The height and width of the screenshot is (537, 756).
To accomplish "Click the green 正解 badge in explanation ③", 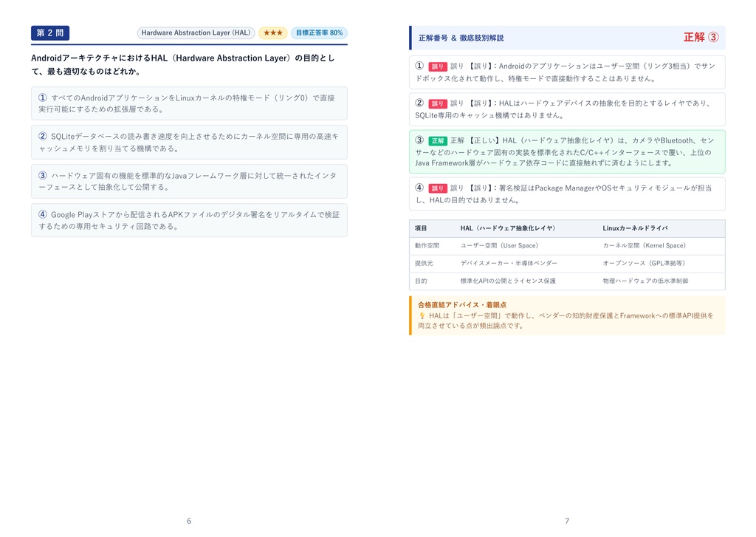I will click(x=438, y=141).
